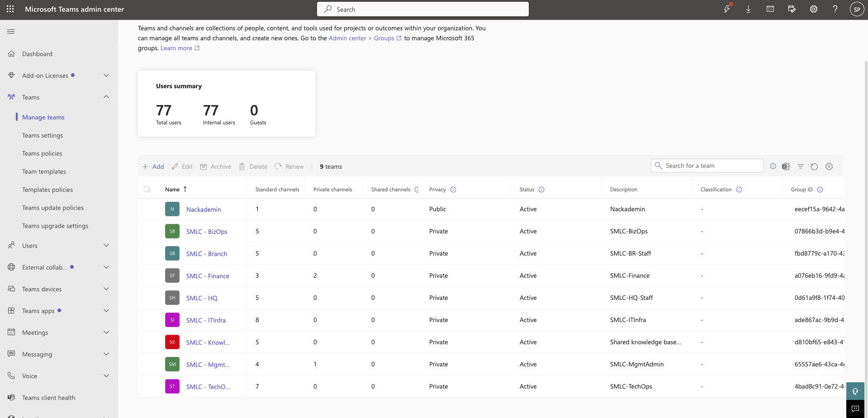Follow the Admin center > Groups link
Viewport: 868px width, 418px height.
click(365, 38)
